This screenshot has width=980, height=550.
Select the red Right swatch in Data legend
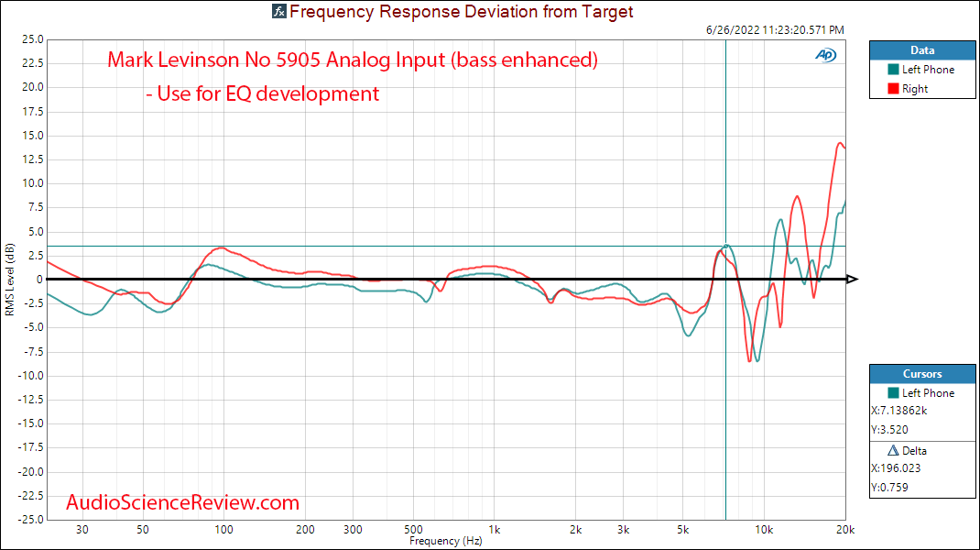click(x=893, y=89)
